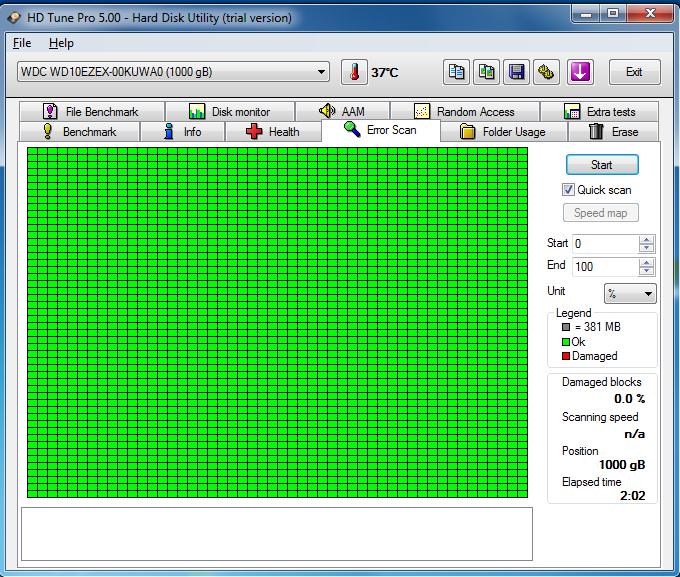Decrease the End value with down arrow
Screen dimensions: 680x577
coord(646,271)
